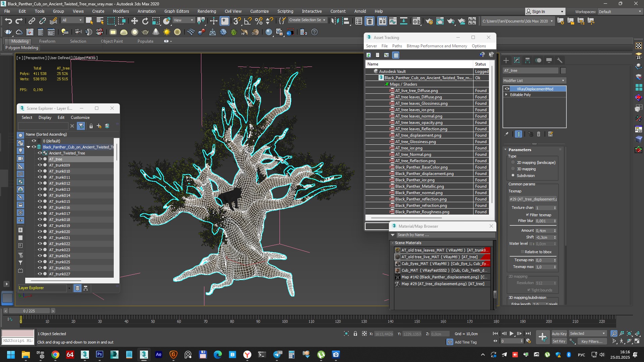This screenshot has width=644, height=362.
Task: Expand Editable Poly in modifier stack
Action: 506,95
